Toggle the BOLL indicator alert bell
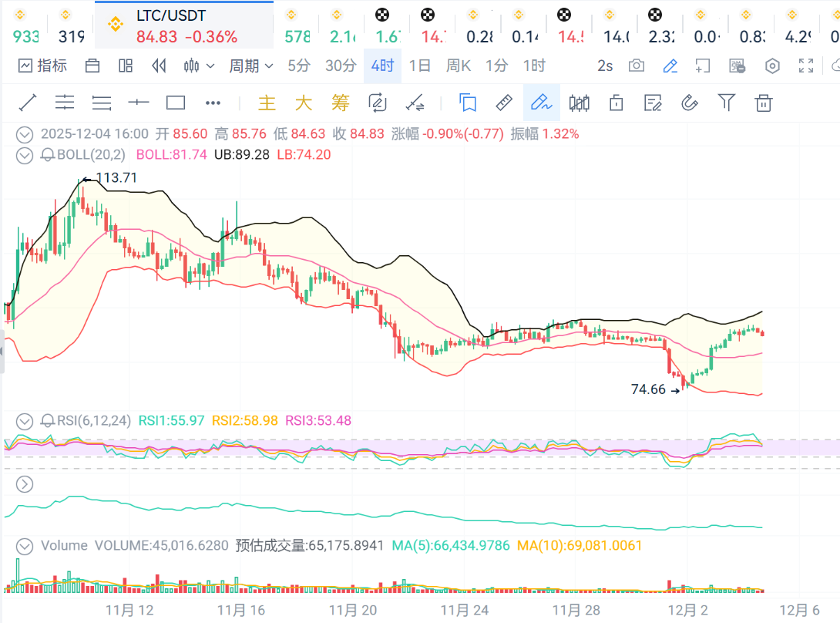This screenshot has width=840, height=623. pyautogui.click(x=47, y=155)
